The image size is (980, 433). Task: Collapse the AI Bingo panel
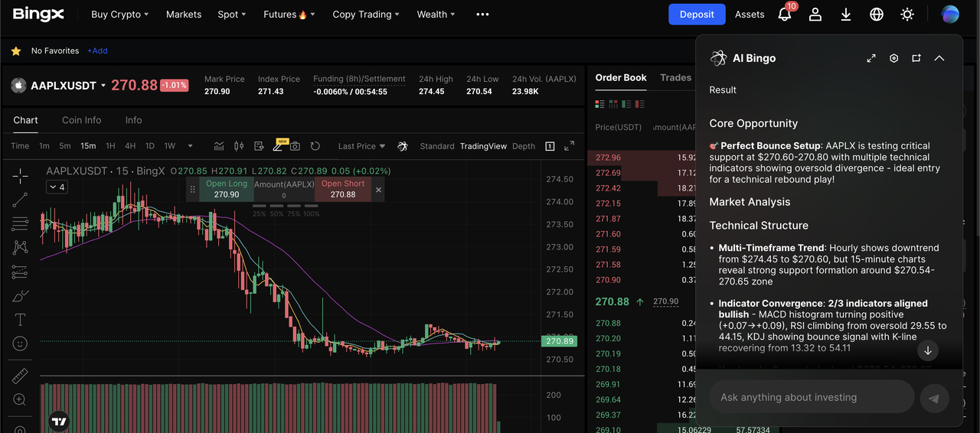click(x=939, y=58)
